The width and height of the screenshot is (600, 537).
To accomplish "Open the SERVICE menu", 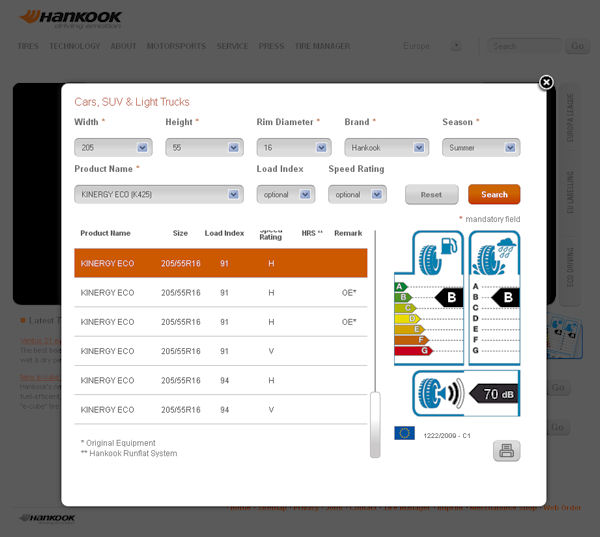I will pyautogui.click(x=232, y=46).
